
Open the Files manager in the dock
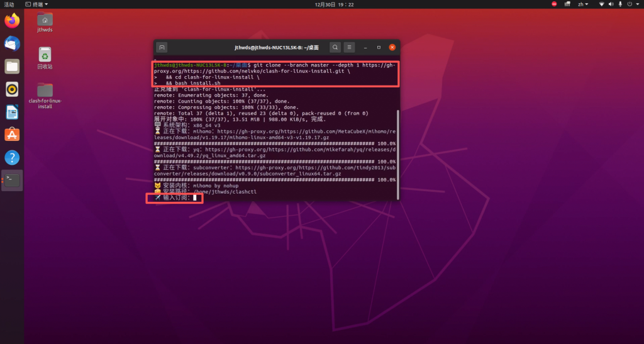click(12, 66)
